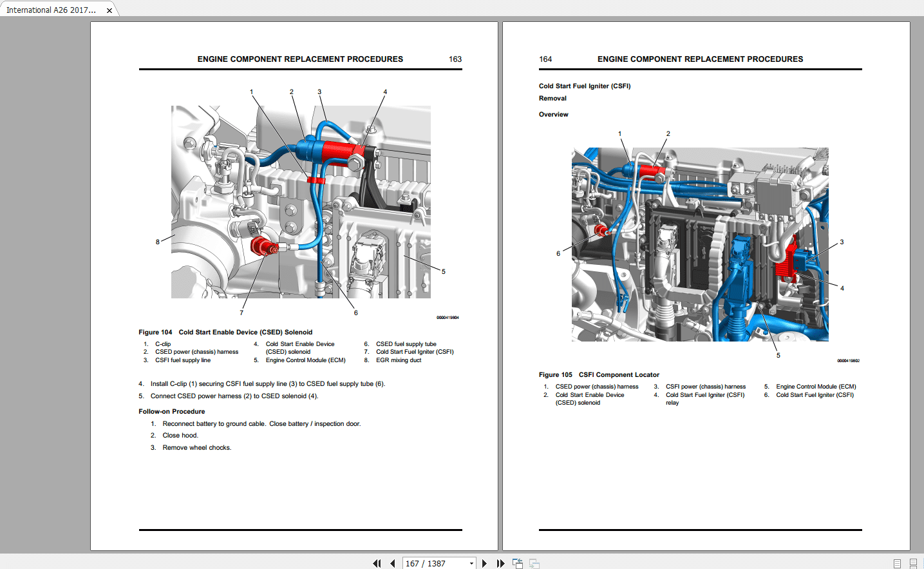Screen dimensions: 924x569
Task: Click the Figure 104 CSED solenoid diagram
Action: (301, 202)
